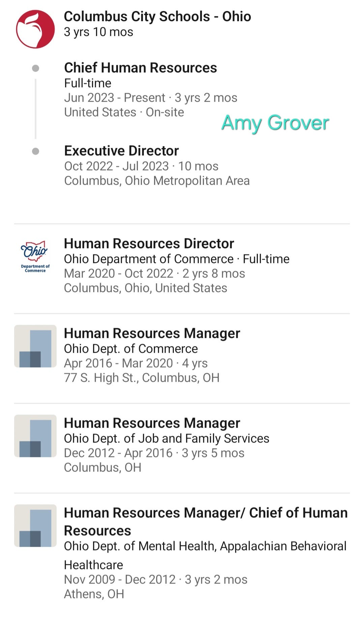Tap Ohio Department of Commerce · Full-time text
This screenshot has height=624, width=364.
coord(177,259)
